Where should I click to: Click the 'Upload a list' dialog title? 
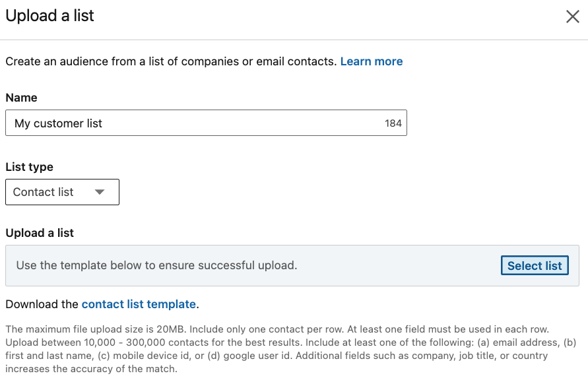pos(49,16)
